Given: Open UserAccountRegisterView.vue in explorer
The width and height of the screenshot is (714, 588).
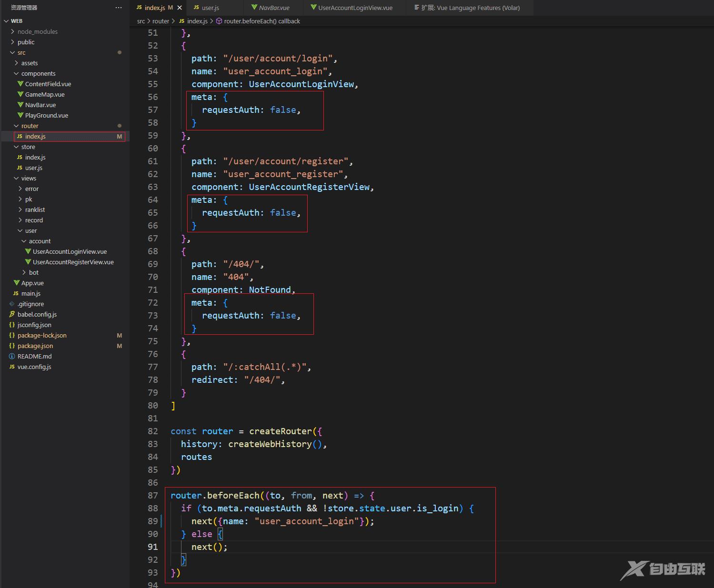Looking at the screenshot, I should [73, 262].
